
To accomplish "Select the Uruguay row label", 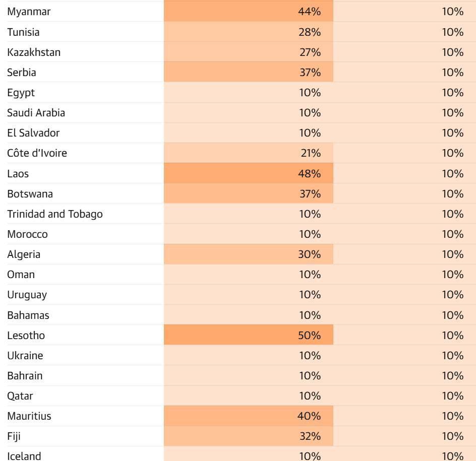I will (27, 295).
